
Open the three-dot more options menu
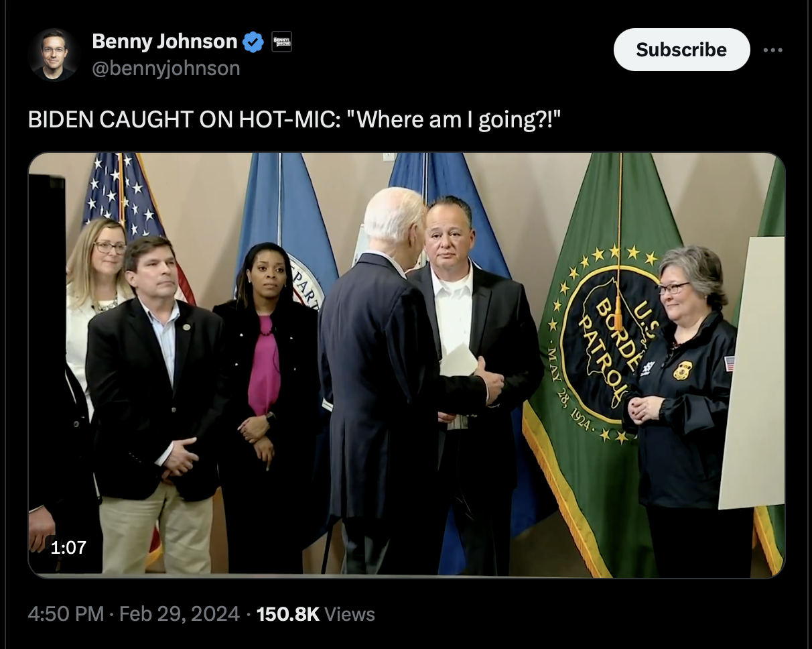772,50
